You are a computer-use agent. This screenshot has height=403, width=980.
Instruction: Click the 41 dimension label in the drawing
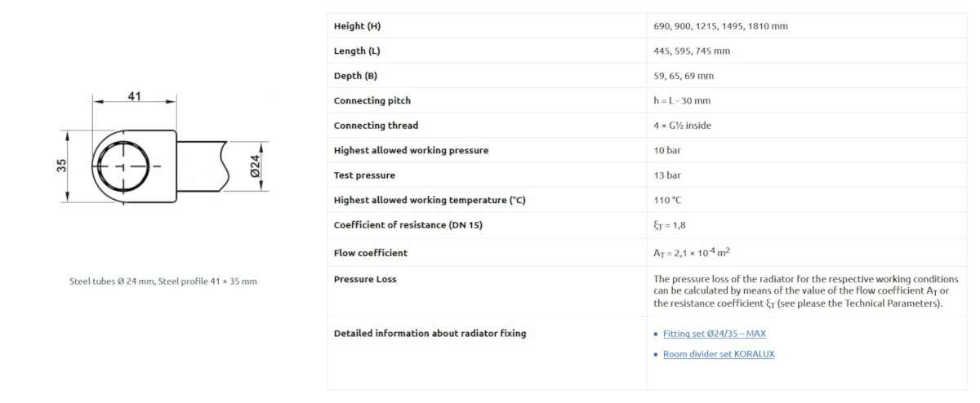pos(135,95)
